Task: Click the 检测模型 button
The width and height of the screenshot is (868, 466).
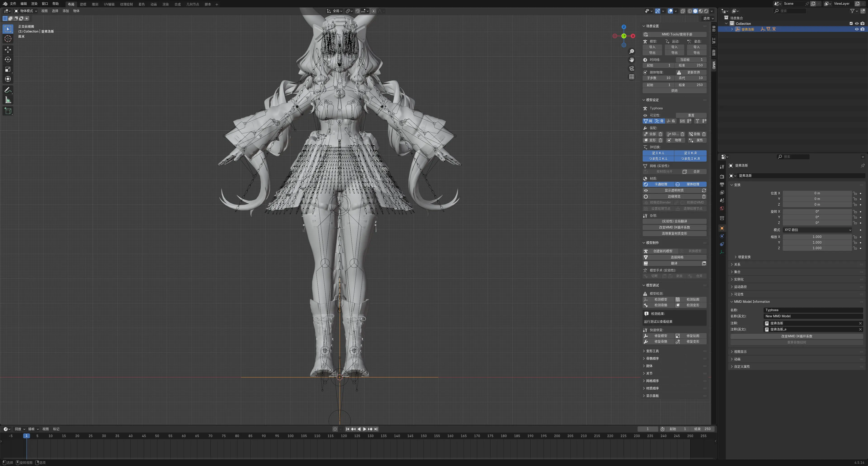Action: [x=658, y=299]
